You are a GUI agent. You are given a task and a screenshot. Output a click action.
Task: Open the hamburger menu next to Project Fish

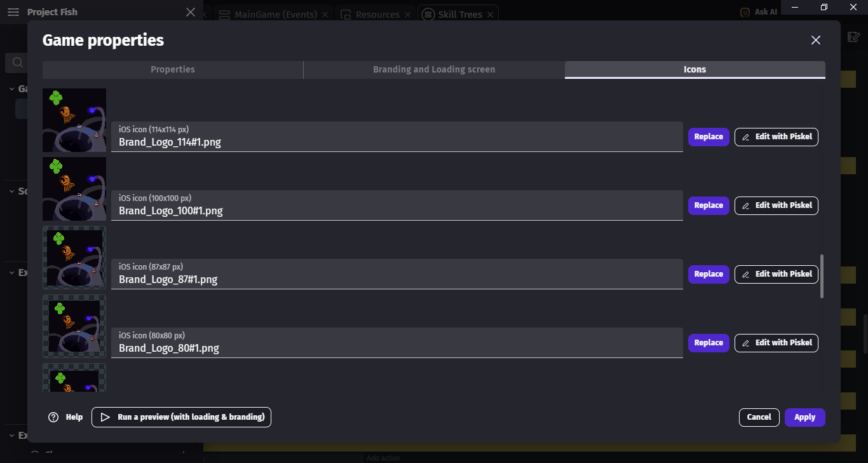point(13,12)
